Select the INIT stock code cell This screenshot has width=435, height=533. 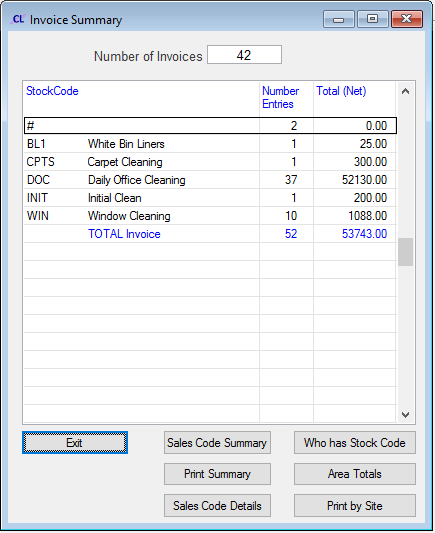(x=37, y=198)
